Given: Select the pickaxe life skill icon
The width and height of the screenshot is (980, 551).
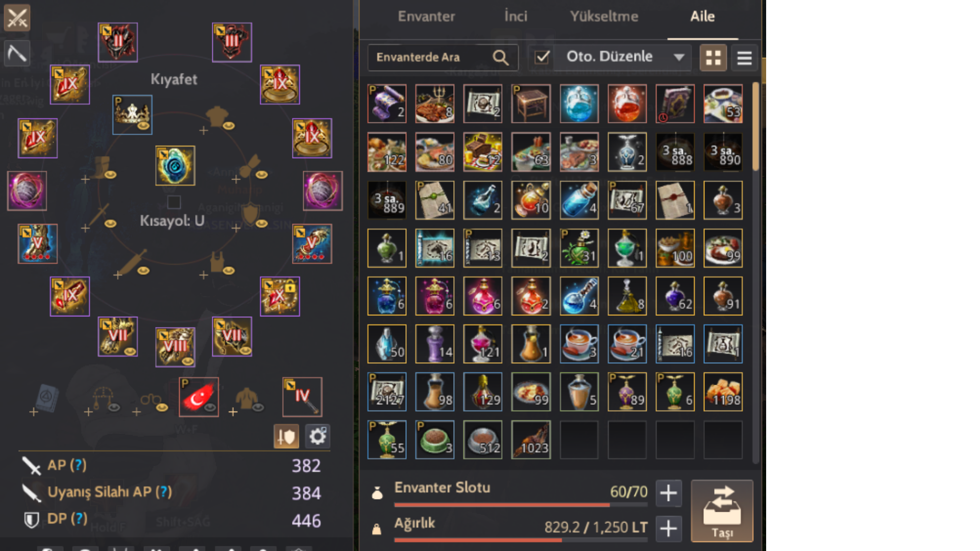Looking at the screenshot, I should point(17,53).
